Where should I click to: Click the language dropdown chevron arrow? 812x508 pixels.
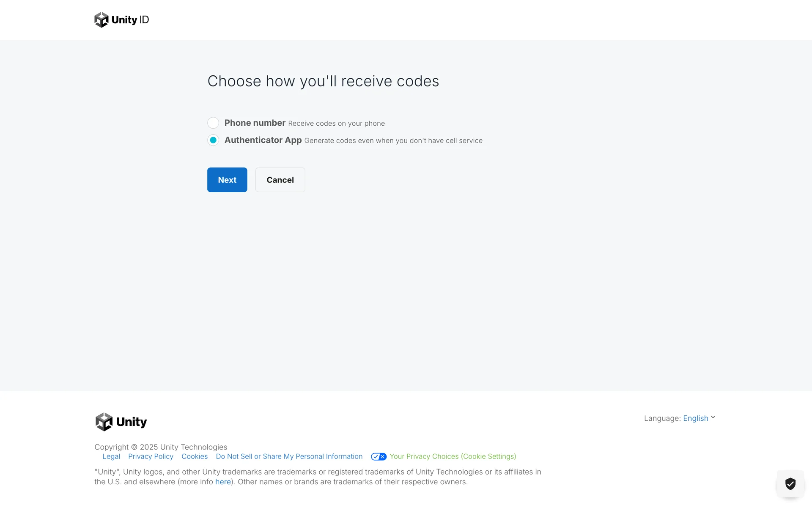[x=713, y=417]
